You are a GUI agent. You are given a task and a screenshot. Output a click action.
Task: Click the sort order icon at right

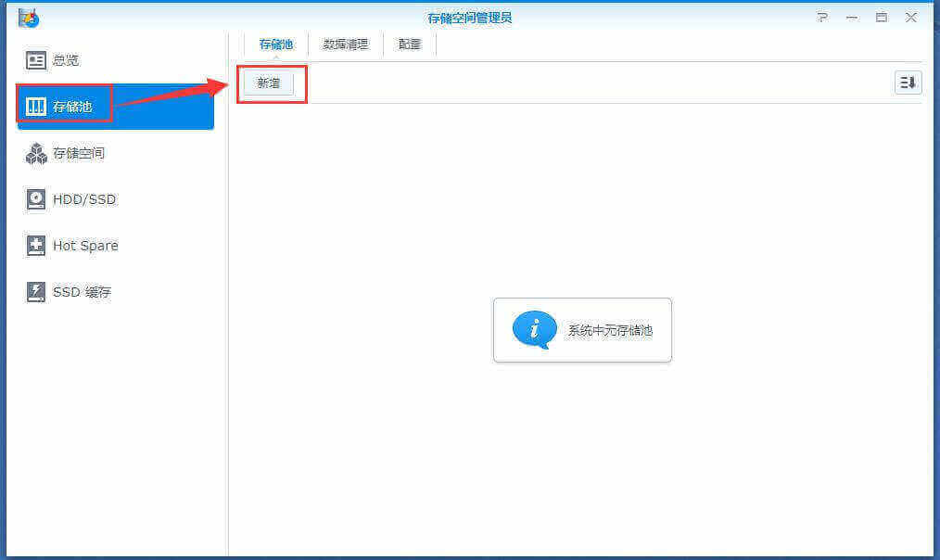coord(908,83)
